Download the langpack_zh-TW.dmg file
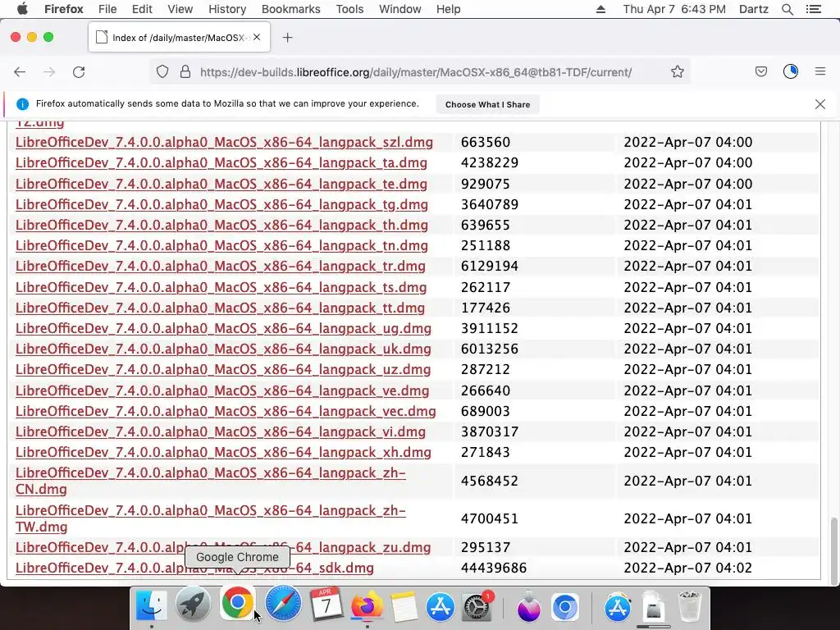The width and height of the screenshot is (840, 630). click(211, 518)
